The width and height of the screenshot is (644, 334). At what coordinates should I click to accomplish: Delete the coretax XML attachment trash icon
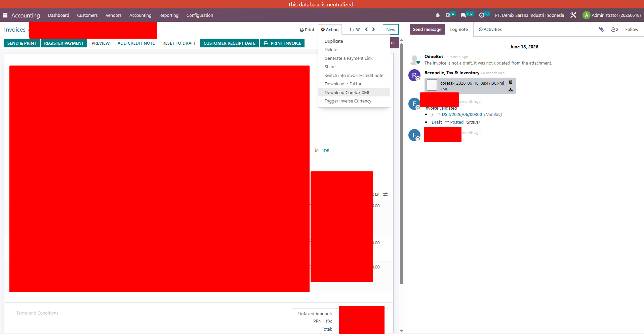pos(511,82)
